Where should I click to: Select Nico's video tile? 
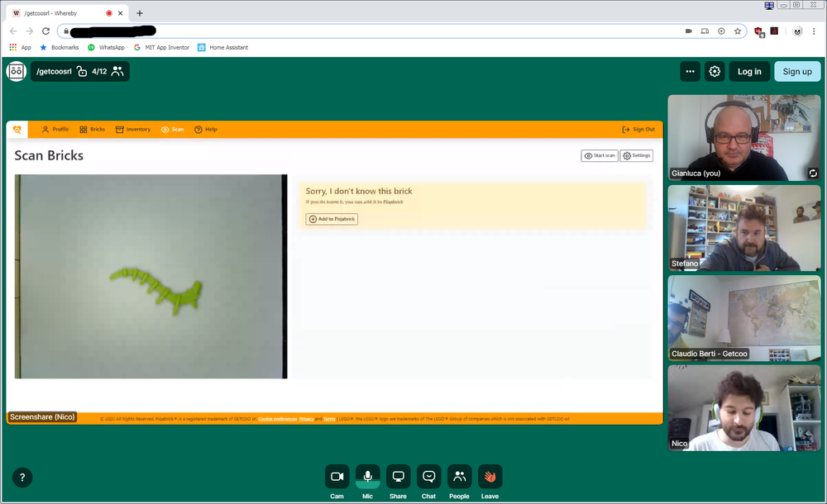[744, 408]
